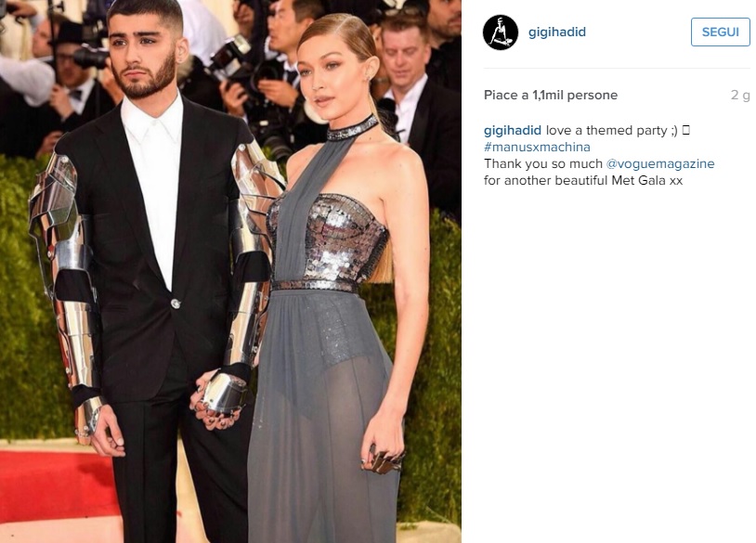This screenshot has height=543, width=756.
Task: Click the green hedge behind the couple
Action: [x=24, y=299]
